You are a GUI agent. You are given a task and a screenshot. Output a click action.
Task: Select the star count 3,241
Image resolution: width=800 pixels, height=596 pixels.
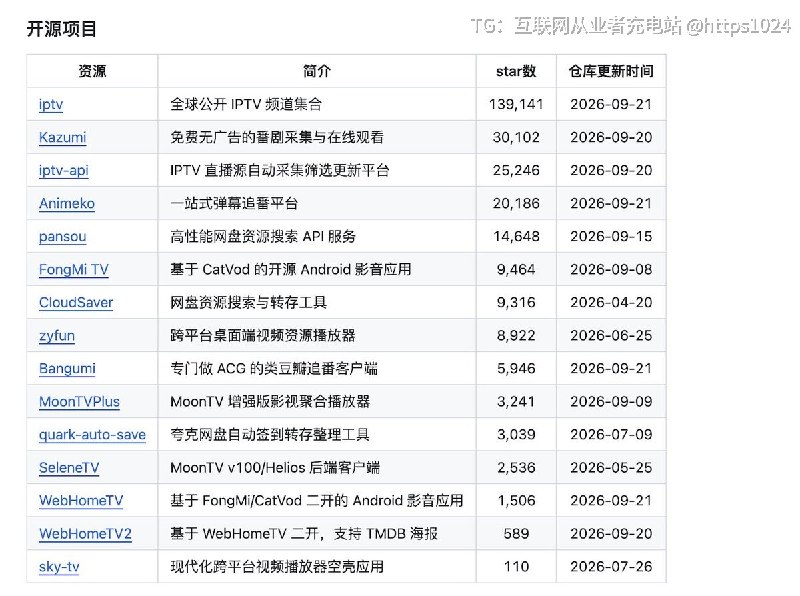pos(516,402)
